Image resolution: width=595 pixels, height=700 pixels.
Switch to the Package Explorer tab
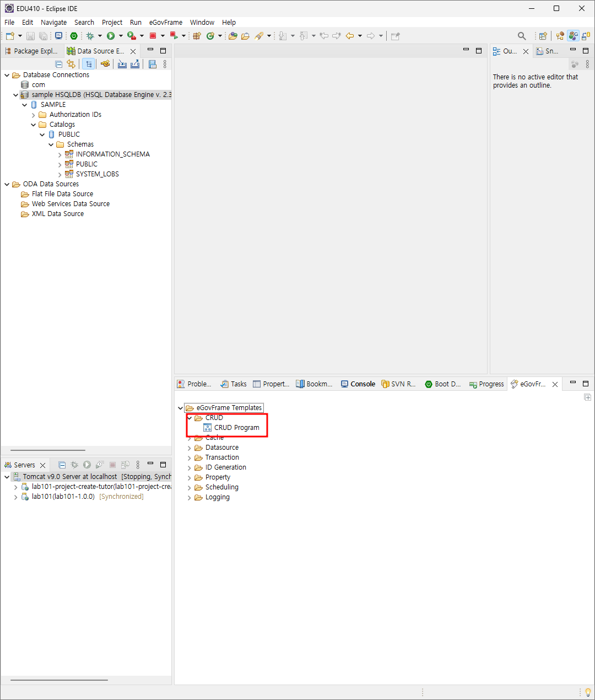(31, 51)
